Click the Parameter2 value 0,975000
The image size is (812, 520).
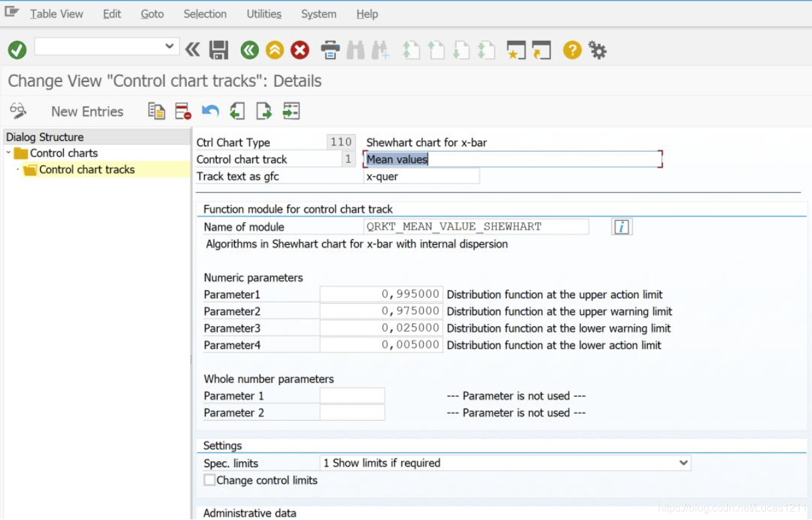click(x=381, y=311)
